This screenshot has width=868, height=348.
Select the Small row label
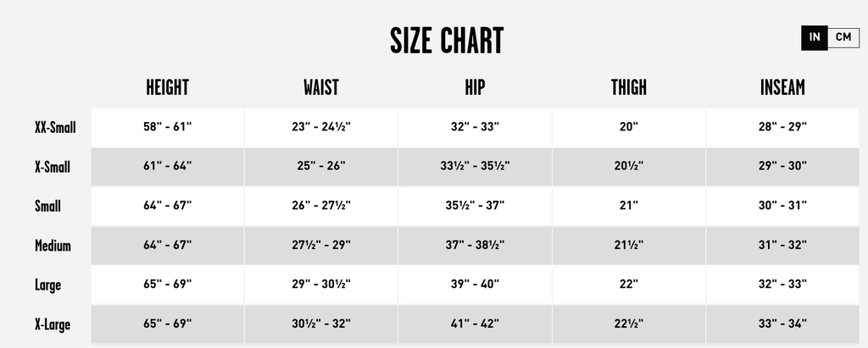coord(47,206)
